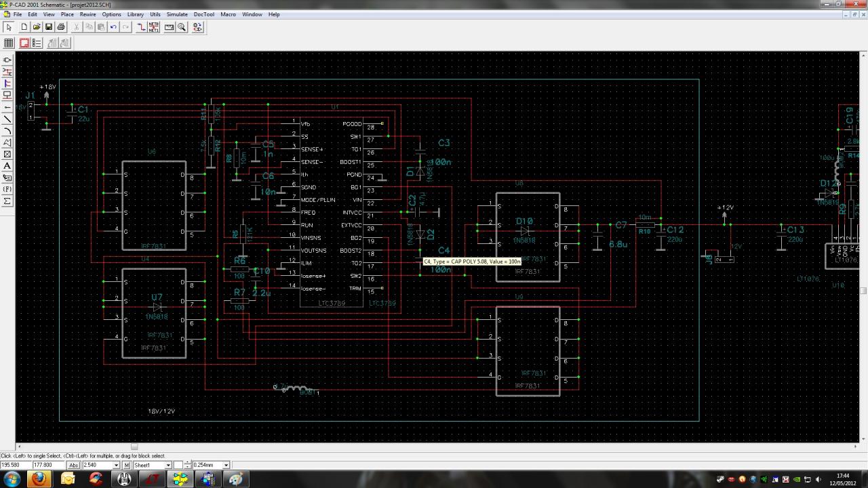Click the X coordinate field showing 195.580

[15, 465]
